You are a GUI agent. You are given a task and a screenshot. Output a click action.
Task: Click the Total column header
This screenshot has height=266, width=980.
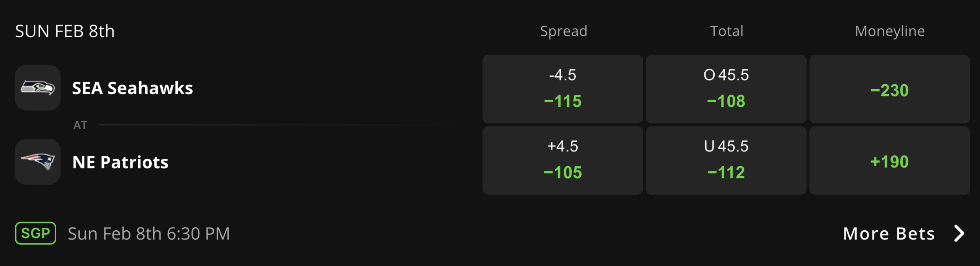[x=727, y=31]
